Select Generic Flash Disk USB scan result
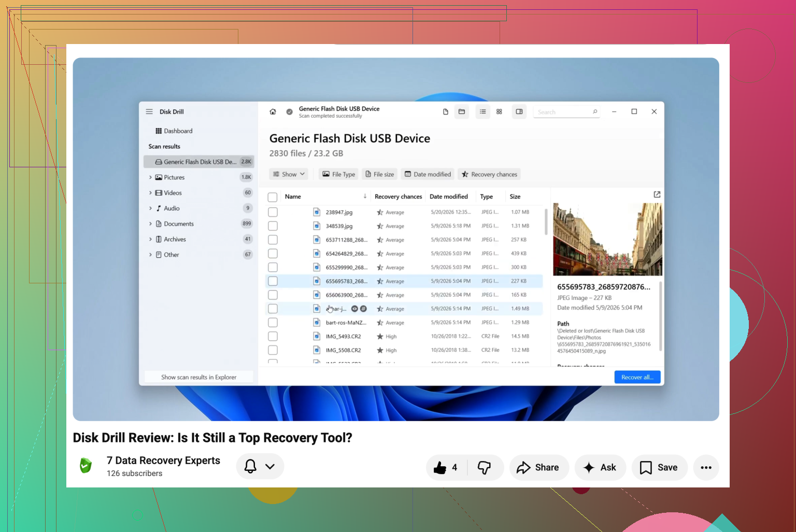 coord(199,162)
